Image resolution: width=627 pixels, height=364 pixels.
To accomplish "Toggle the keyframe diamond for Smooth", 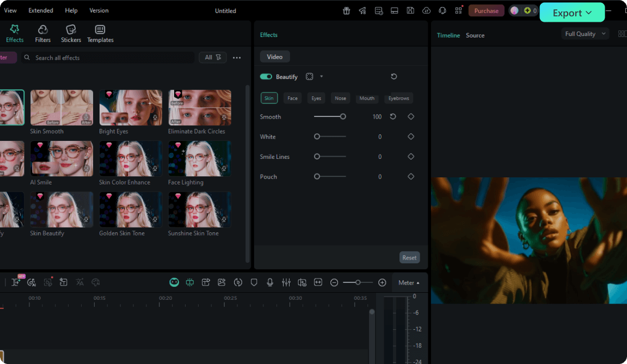I will click(411, 116).
